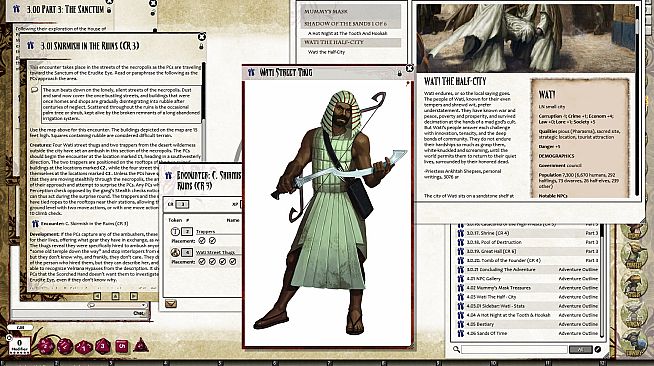Go to story index up arrow
654x366 pixels.
coord(116,296)
